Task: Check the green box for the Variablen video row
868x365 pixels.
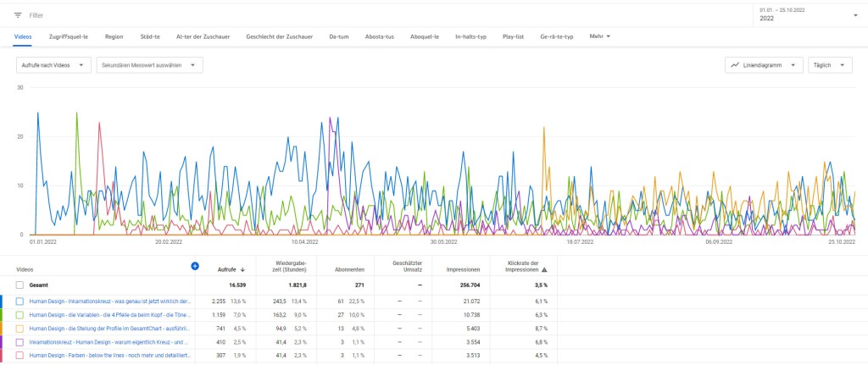Action: [x=20, y=314]
